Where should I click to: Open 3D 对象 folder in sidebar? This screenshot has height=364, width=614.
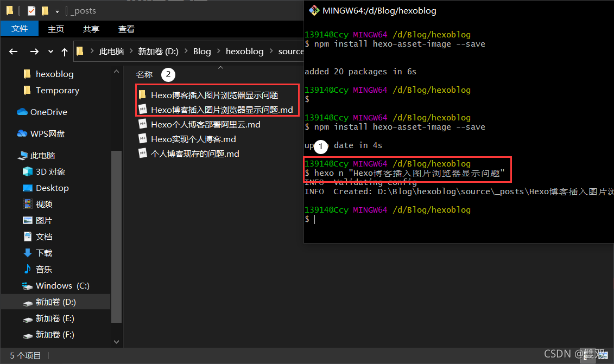(50, 172)
